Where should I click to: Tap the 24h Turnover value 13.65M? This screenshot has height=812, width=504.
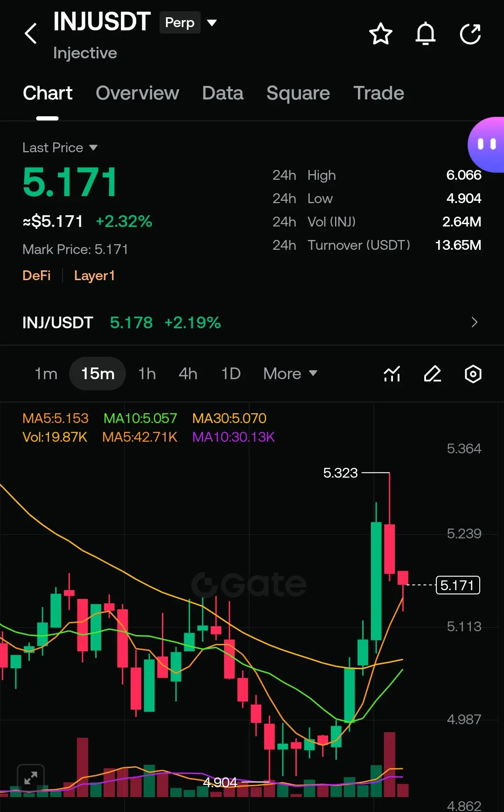(458, 245)
